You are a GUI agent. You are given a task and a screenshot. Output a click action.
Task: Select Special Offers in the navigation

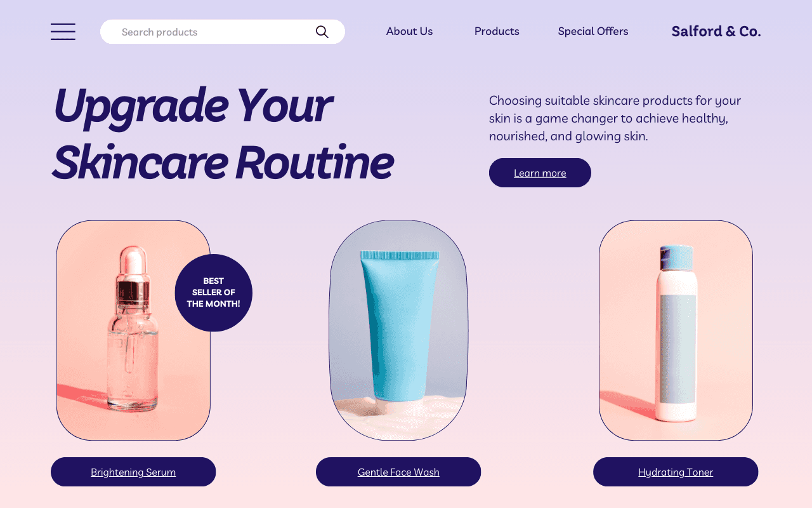[x=593, y=31]
